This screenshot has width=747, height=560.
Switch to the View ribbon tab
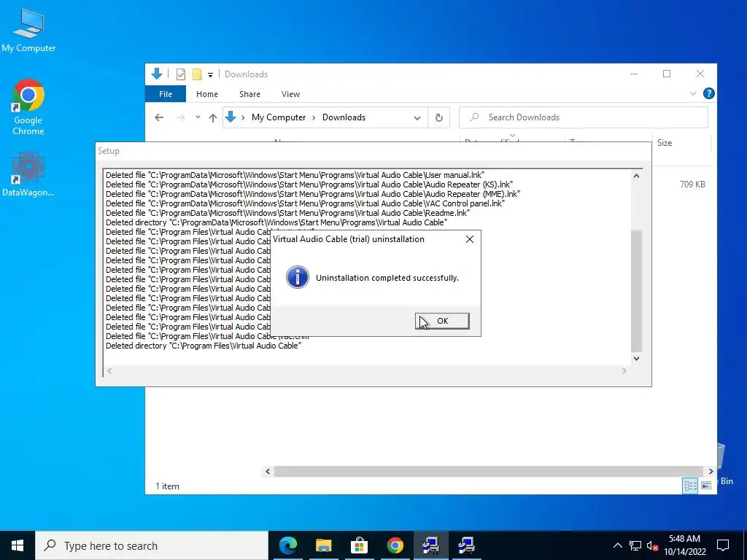pyautogui.click(x=290, y=94)
